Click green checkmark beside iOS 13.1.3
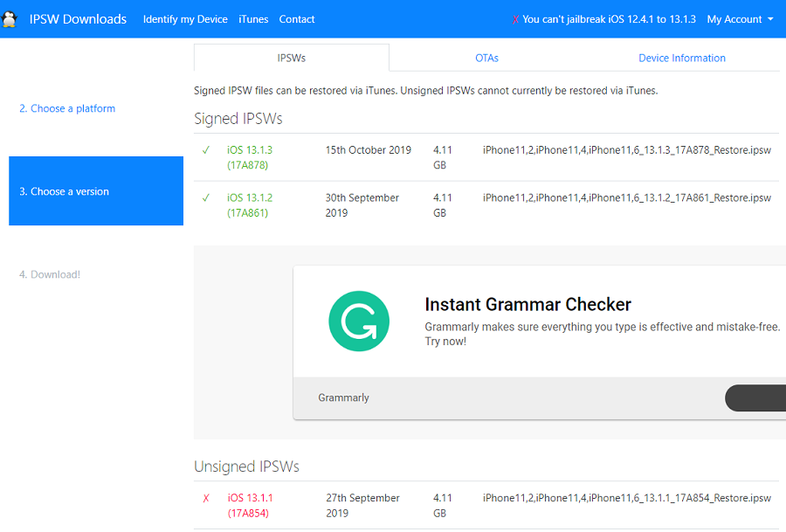This screenshot has width=786, height=532. (205, 150)
